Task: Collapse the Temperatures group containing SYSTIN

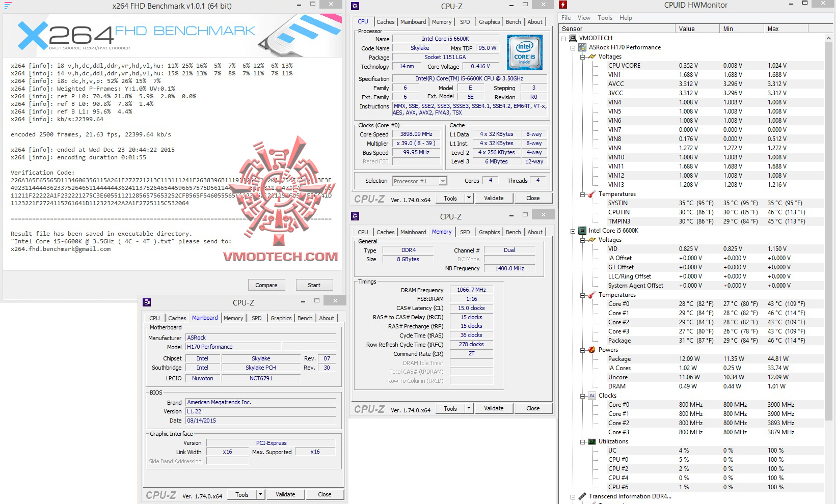Action: coord(582,194)
